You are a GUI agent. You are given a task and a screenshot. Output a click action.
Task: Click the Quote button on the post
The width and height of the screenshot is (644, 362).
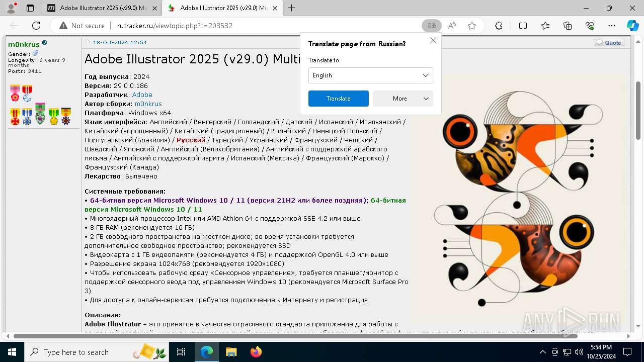(x=609, y=43)
